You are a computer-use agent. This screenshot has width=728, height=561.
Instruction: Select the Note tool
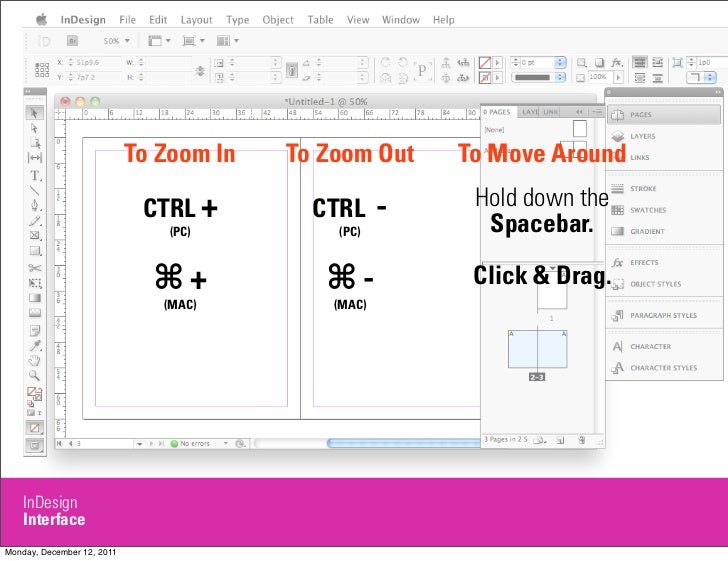[35, 330]
